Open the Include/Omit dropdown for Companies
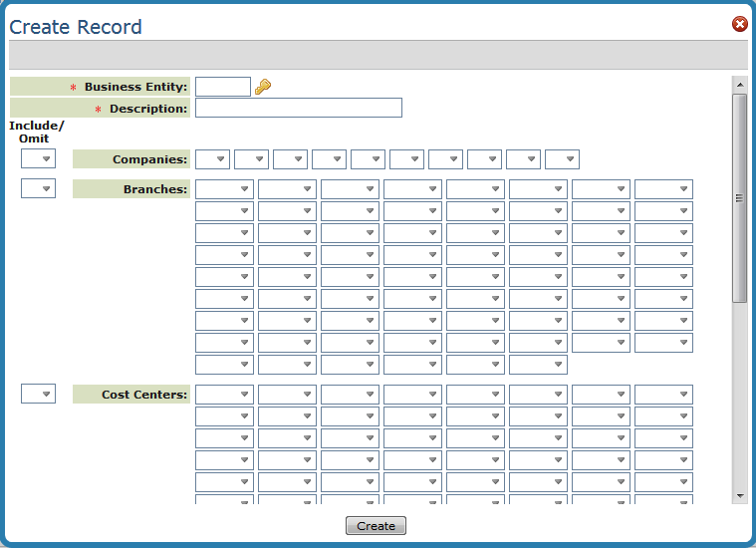 click(38, 159)
